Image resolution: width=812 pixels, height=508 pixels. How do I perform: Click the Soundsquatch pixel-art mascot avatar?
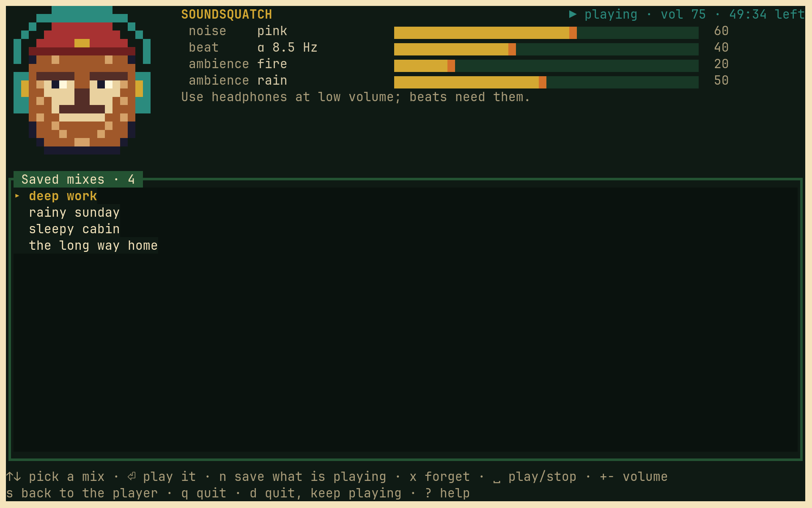point(82,80)
